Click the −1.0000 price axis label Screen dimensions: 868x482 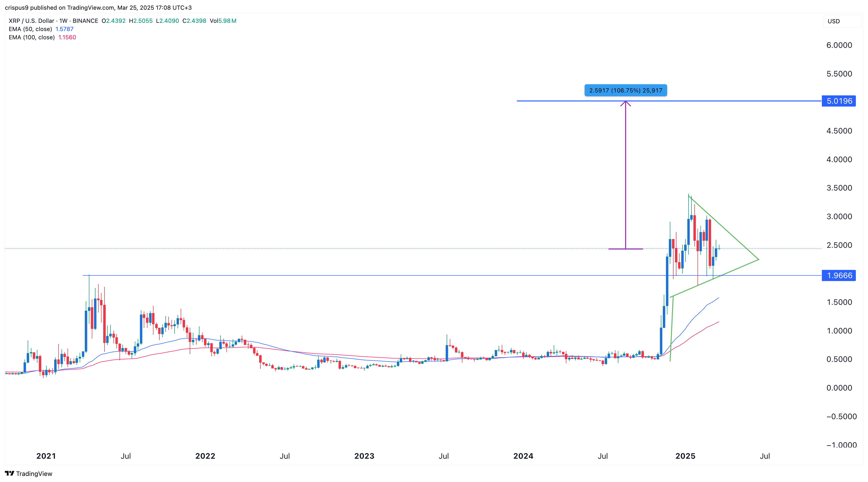point(841,445)
